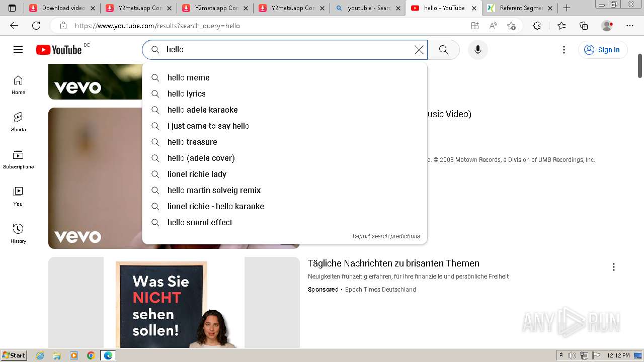The width and height of the screenshot is (644, 362).
Task: Click the Was Sie NICHT sehen sollen thumbnail
Action: [174, 303]
